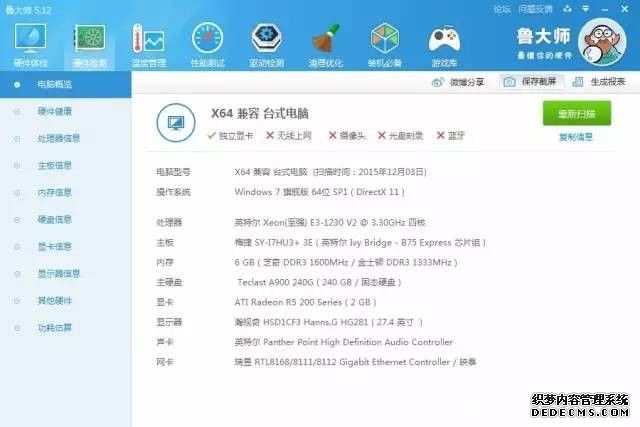The image size is (640, 427).
Task: Minimize the 鲁大师 window
Action: point(604,9)
